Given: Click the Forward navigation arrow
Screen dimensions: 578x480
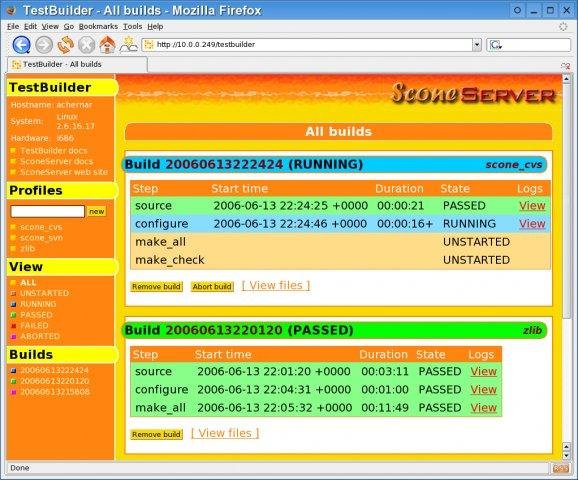Looking at the screenshot, I should (x=44, y=45).
